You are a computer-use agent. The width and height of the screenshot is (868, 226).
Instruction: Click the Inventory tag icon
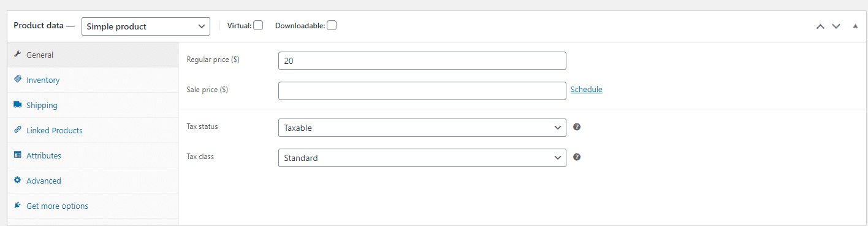coord(18,80)
